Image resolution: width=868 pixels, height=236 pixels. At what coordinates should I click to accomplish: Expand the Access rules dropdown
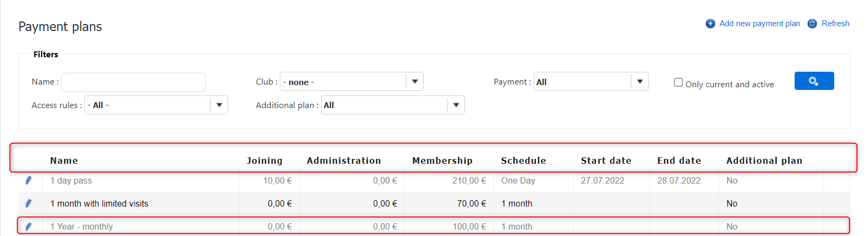point(219,105)
